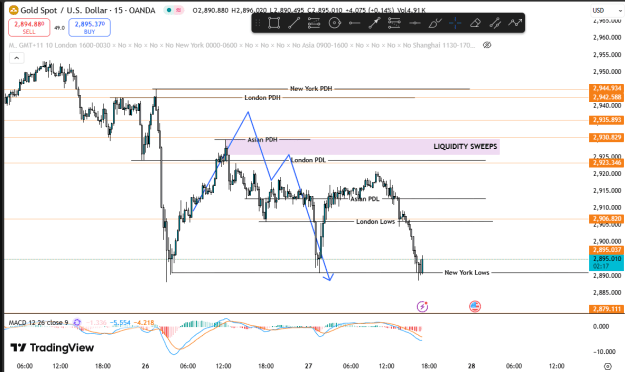This screenshot has width=625, height=372.
Task: Click the red SELL 2,894.88 button
Action: 29,27
